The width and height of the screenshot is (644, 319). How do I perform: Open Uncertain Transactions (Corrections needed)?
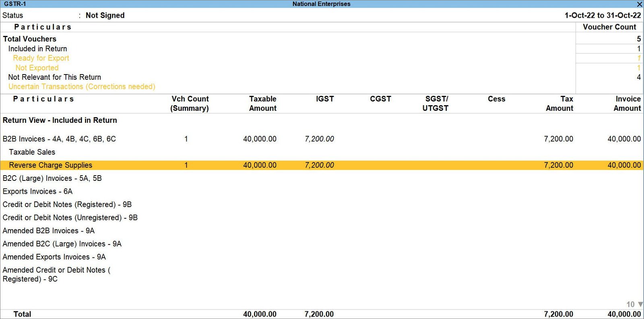click(82, 87)
